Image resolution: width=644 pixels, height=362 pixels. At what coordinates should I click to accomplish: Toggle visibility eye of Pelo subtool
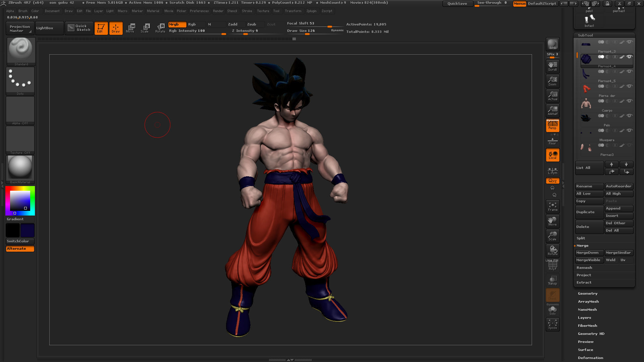(630, 116)
